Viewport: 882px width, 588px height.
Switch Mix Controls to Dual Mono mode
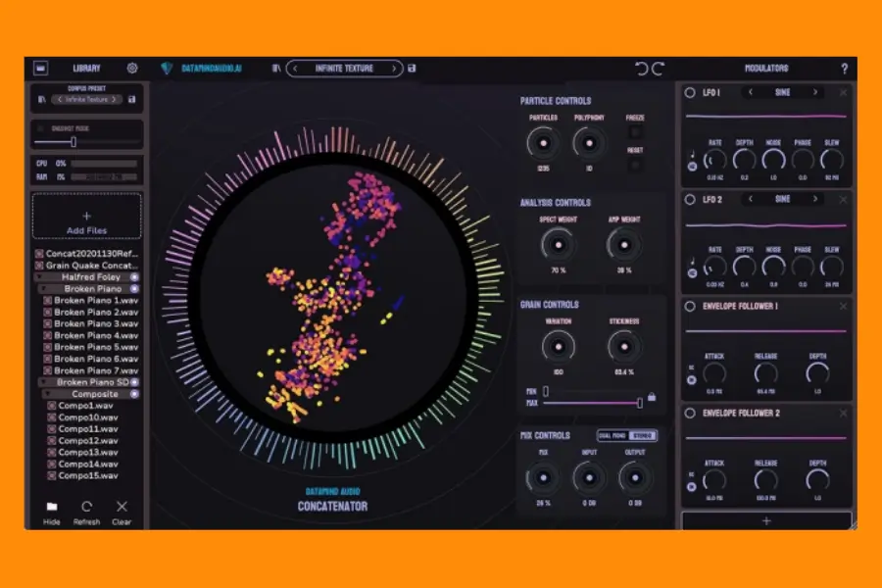click(612, 435)
